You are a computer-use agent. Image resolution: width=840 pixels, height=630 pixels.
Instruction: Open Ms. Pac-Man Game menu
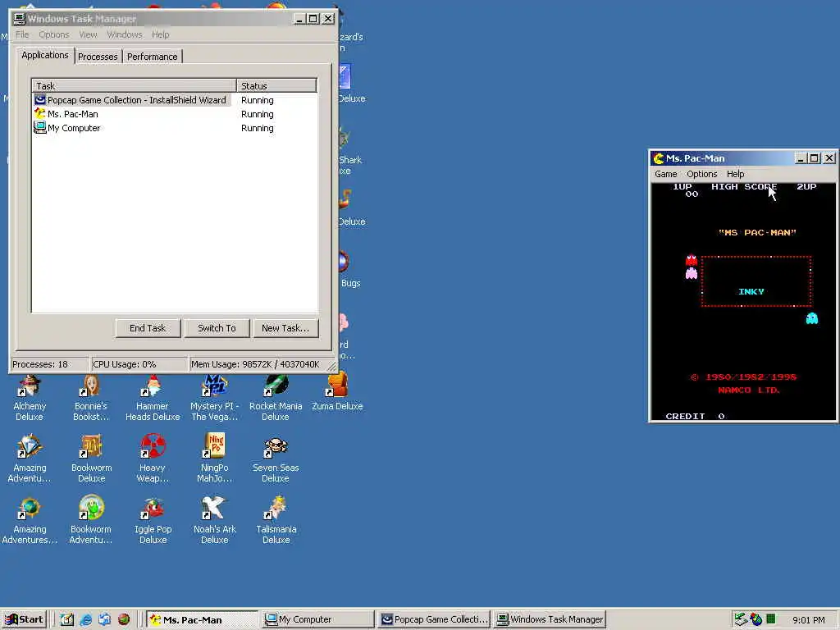coord(666,174)
